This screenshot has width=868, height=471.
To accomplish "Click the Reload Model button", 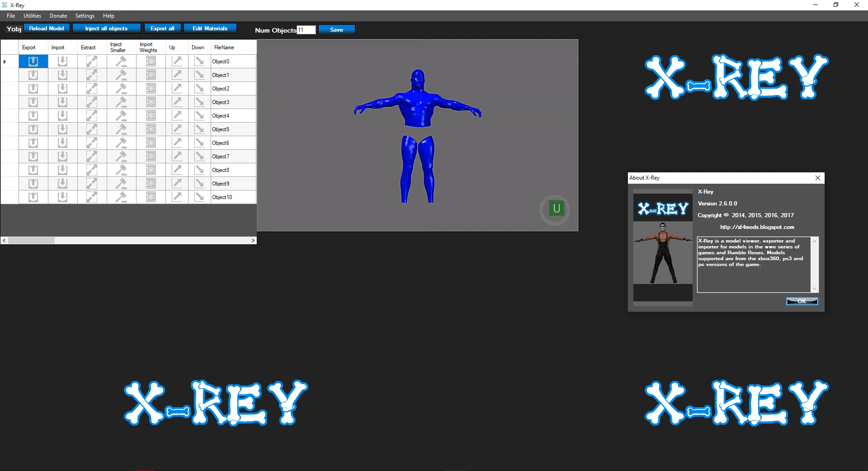I will [x=47, y=28].
